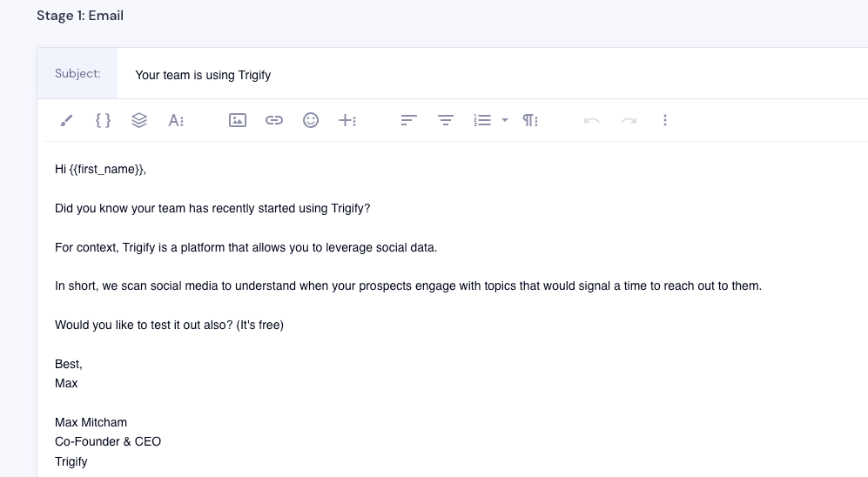Viewport: 868px width, 477px height.
Task: Open the plus more-insert options
Action: point(347,120)
